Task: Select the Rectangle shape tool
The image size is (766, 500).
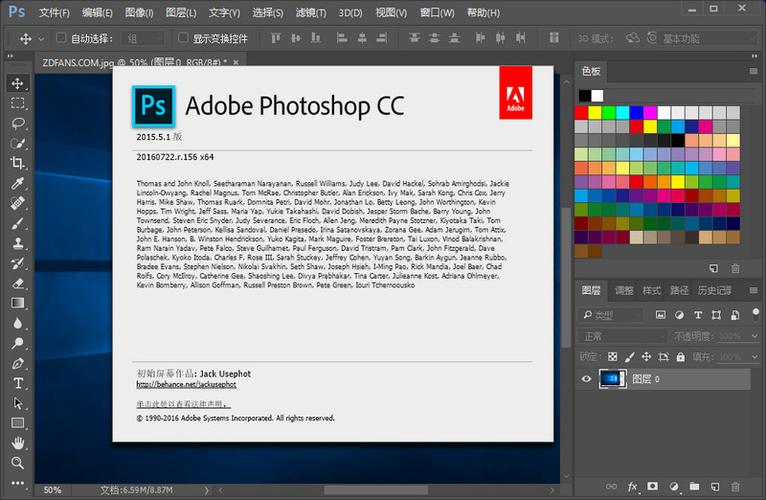Action: [x=18, y=423]
